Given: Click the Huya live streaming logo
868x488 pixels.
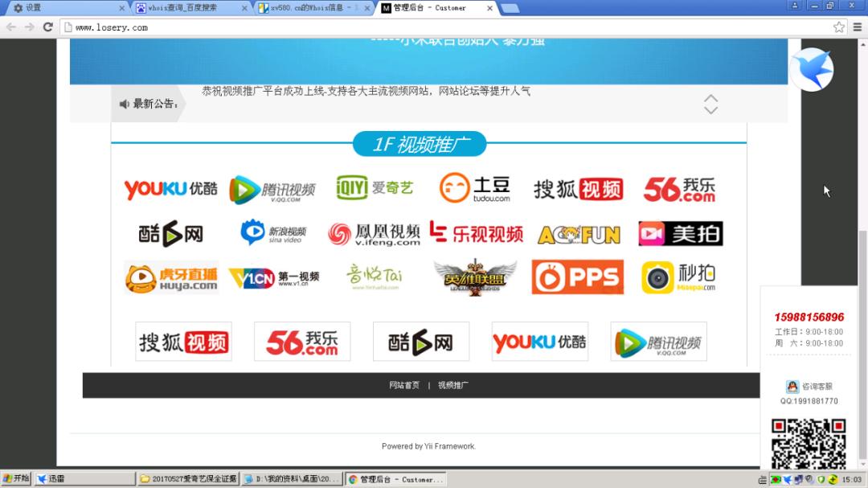Looking at the screenshot, I should coord(171,278).
